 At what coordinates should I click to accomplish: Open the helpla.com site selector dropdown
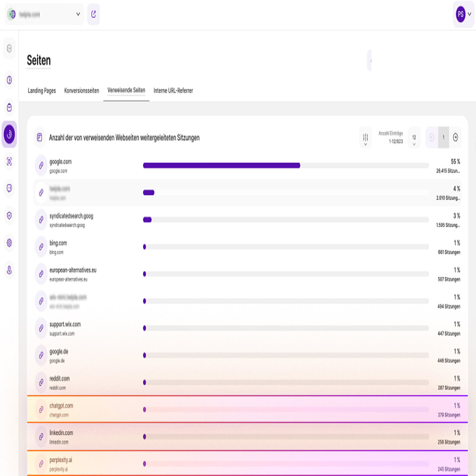click(44, 14)
